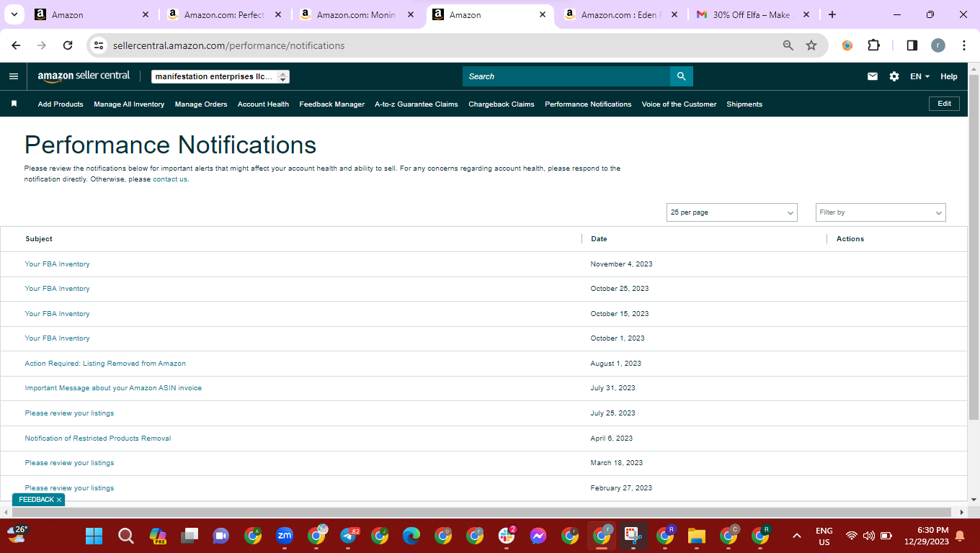Go to Manage All Inventory
Screen dimensions: 980x553
(129, 104)
